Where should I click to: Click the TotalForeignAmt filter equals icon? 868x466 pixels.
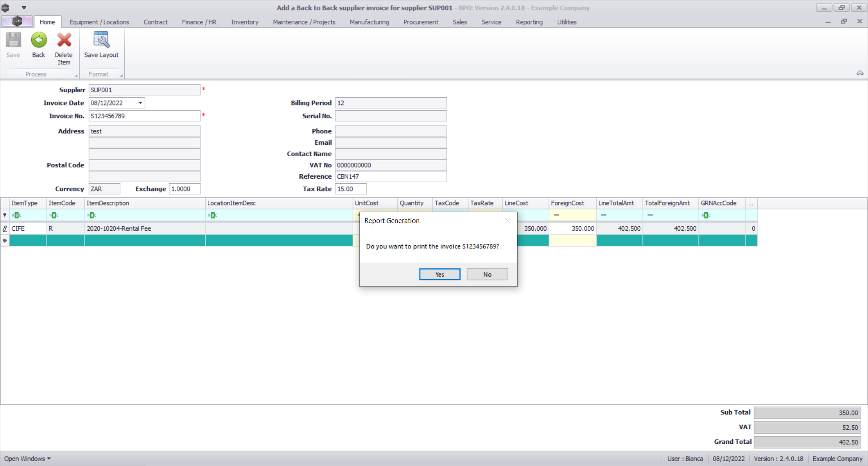click(650, 215)
